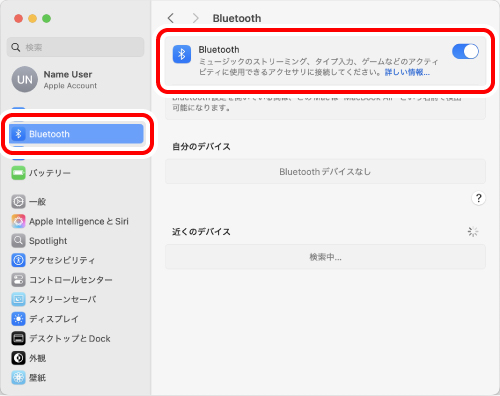Click the Bluetoothデバイスなし row

[x=325, y=172]
